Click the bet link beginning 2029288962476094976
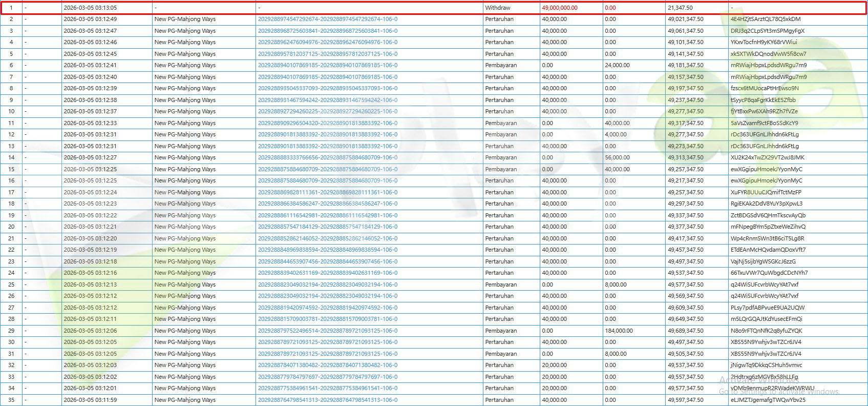Viewport: 868px width, 406px height. pyautogui.click(x=327, y=43)
